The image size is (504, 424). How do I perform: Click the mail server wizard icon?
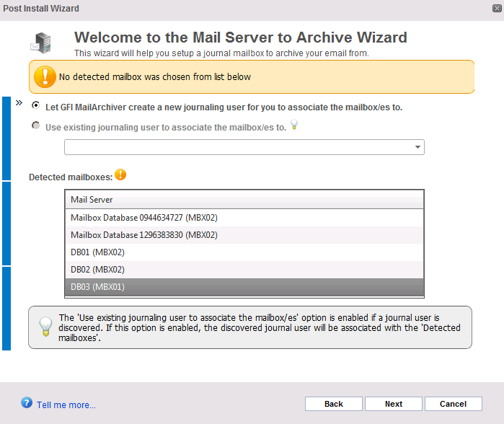(x=41, y=43)
